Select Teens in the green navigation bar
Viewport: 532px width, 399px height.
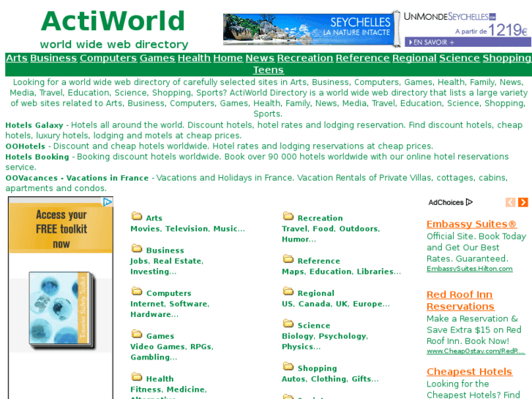point(269,70)
